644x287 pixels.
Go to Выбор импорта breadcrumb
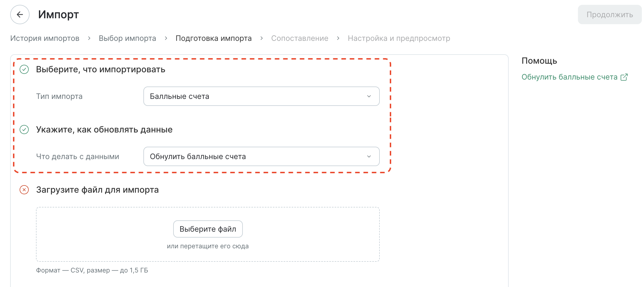[x=127, y=38]
